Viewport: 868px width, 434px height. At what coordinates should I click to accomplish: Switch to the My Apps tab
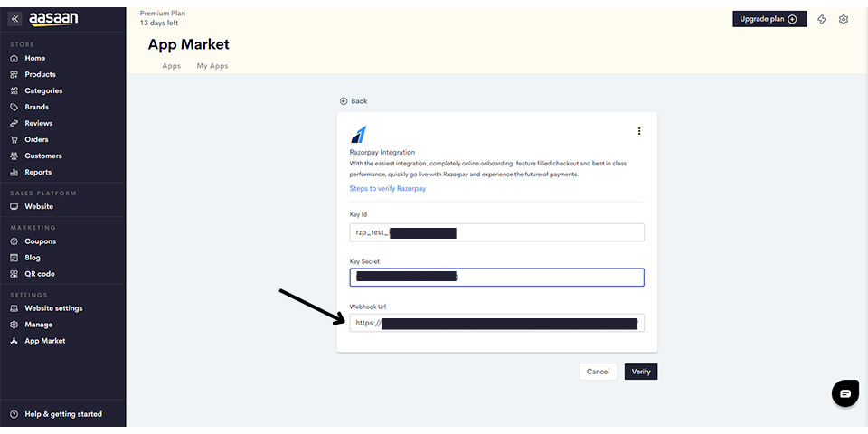pos(212,66)
